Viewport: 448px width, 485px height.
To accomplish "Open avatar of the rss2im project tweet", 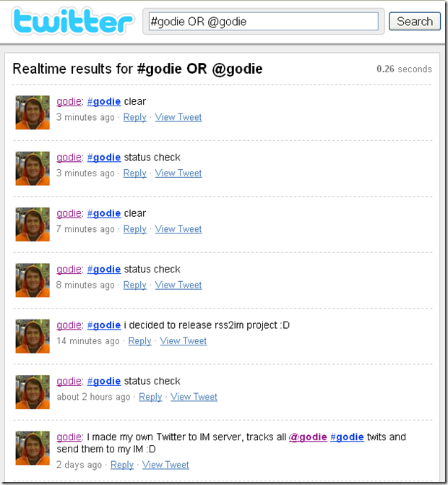I will [33, 336].
